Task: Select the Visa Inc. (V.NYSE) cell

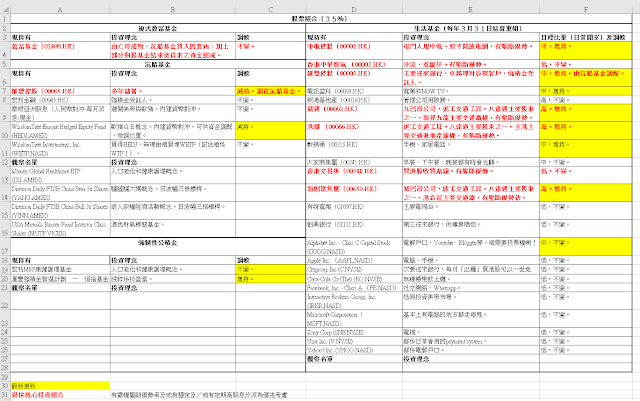Action: coord(354,341)
